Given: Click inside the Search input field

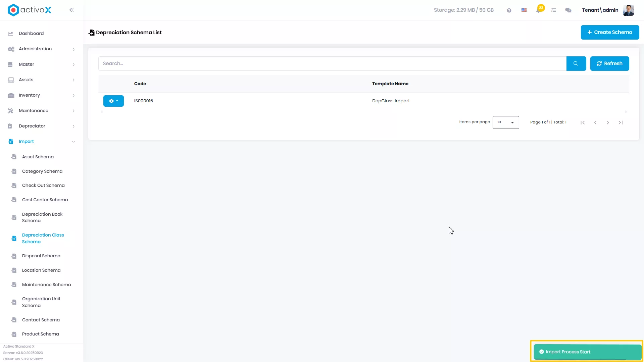Looking at the screenshot, I should click(x=332, y=63).
